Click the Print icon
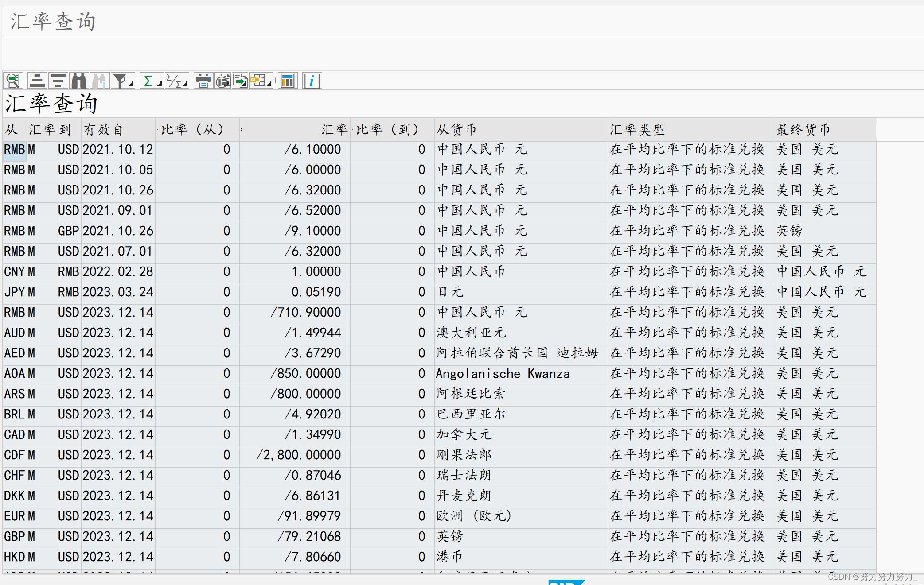 203,81
